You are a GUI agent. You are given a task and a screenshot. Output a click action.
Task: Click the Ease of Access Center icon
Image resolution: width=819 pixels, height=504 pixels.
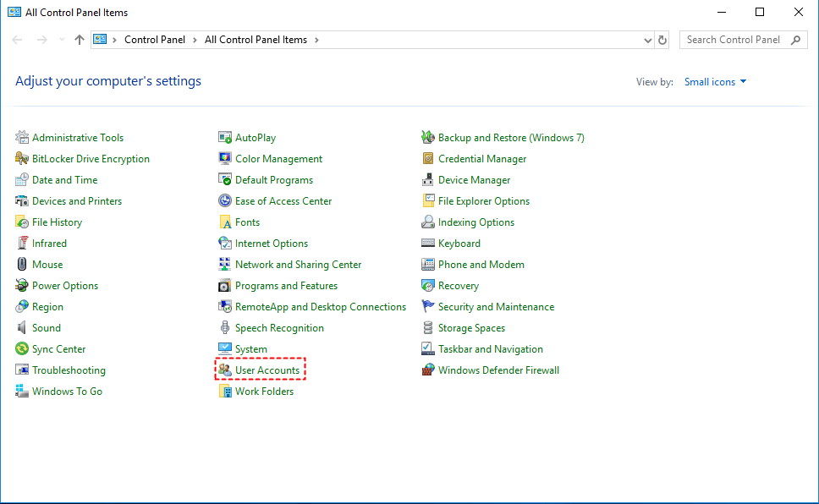225,201
